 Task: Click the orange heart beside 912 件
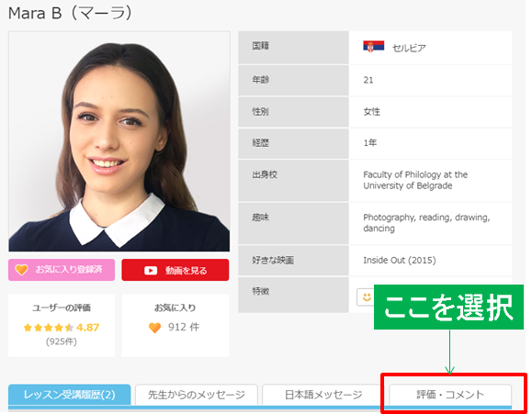click(x=154, y=328)
